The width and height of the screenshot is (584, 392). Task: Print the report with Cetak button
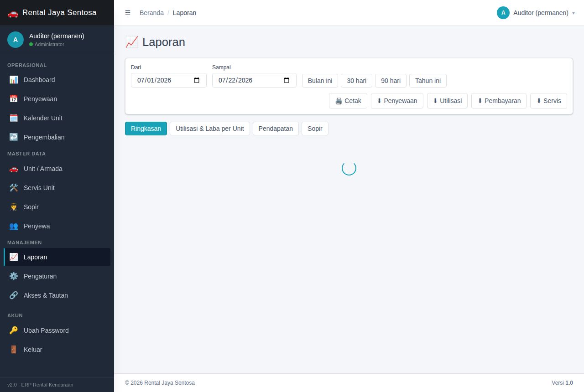348,101
